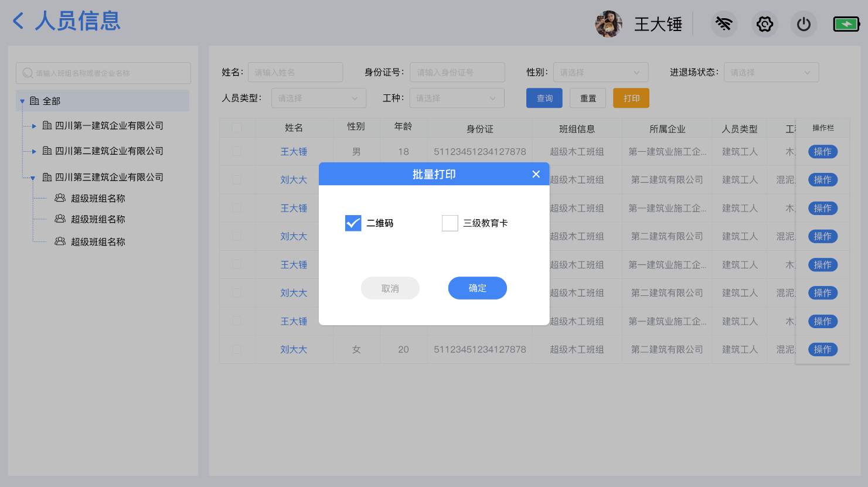Open the 性别 dropdown
This screenshot has width=868, height=487.
[600, 72]
